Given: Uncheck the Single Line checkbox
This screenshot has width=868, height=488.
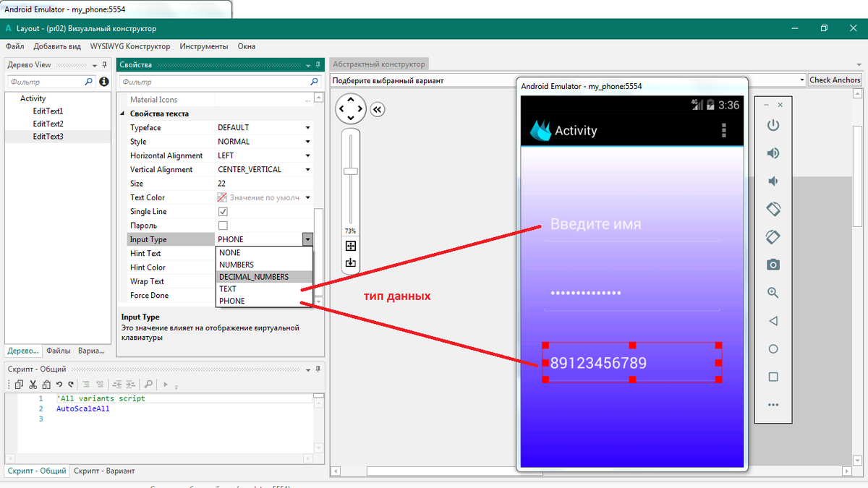Looking at the screenshot, I should 223,212.
